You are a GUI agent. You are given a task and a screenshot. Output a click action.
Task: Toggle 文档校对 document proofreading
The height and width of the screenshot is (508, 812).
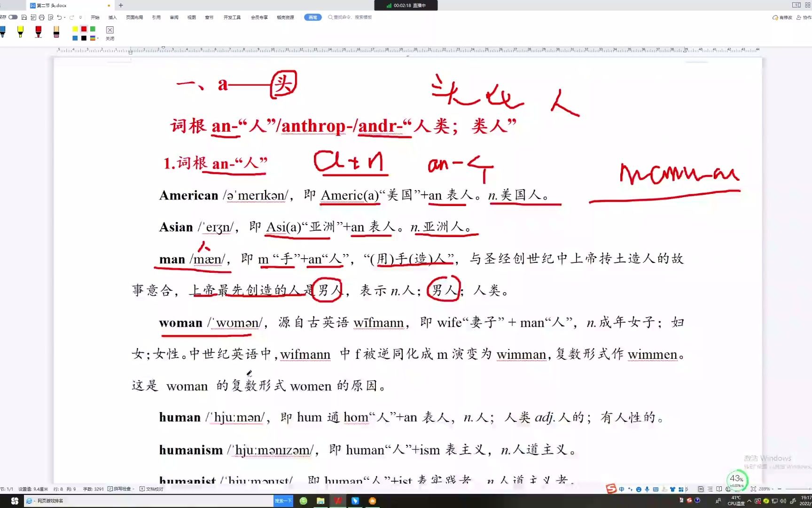point(151,489)
